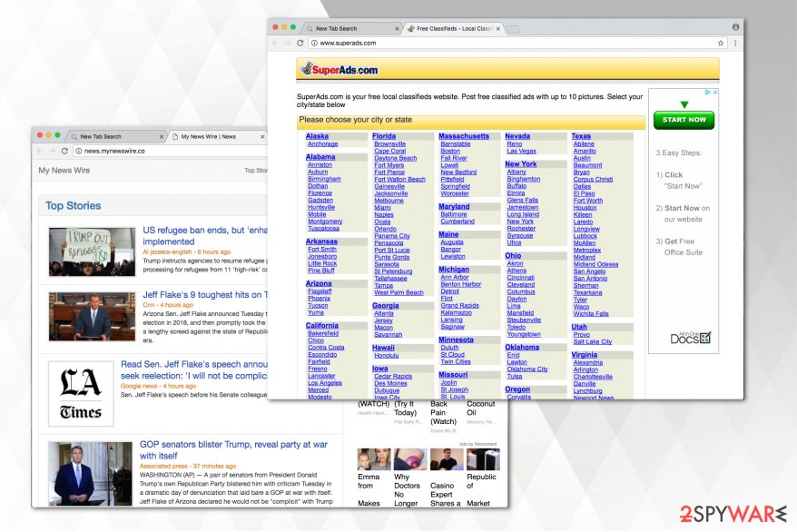The height and width of the screenshot is (532, 797).
Task: Open the Salt Lake City link
Action: pyautogui.click(x=593, y=342)
